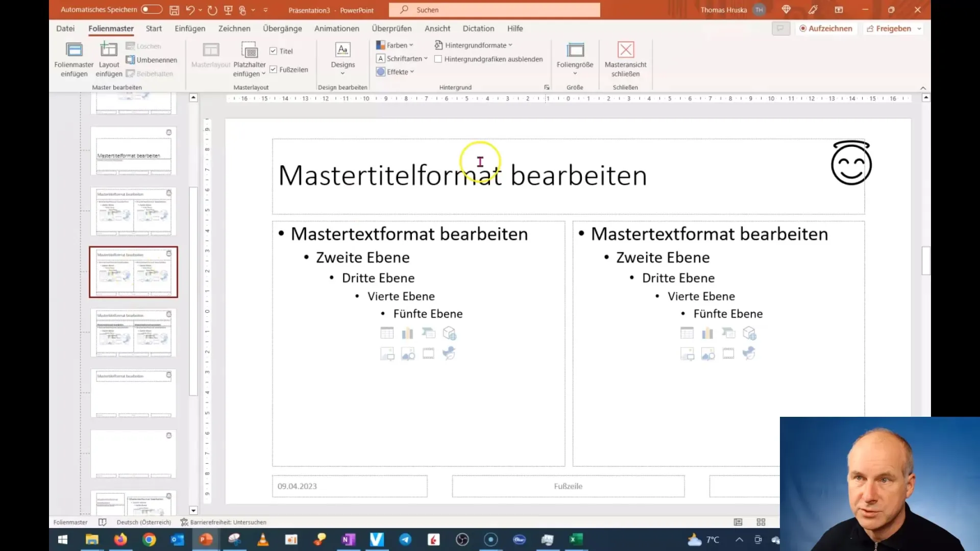
Task: Toggle the Fußzeilen checkbox on
Action: pos(273,69)
